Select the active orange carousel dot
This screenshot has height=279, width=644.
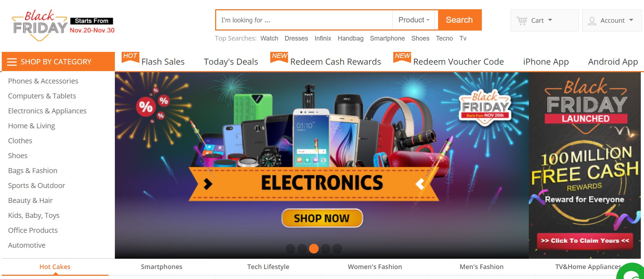point(314,248)
